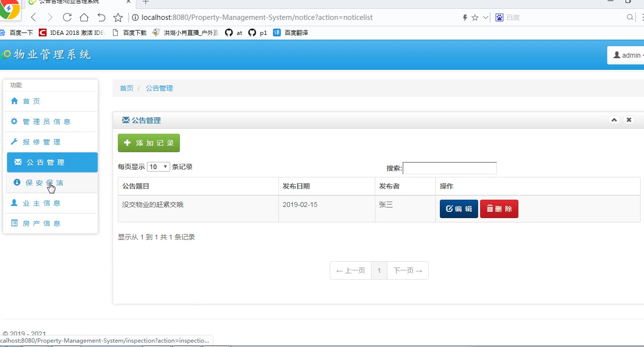Click cell text 没交物业的赶紧交哦
This screenshot has height=347, width=644.
pyautogui.click(x=153, y=205)
